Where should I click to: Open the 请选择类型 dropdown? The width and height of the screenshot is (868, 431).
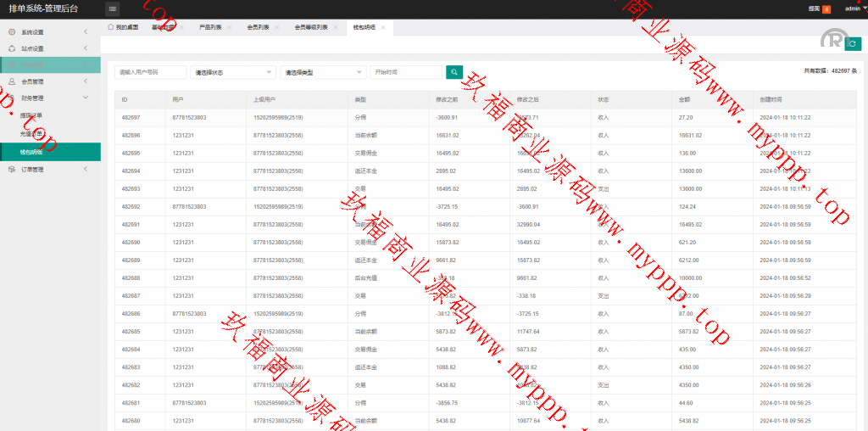coord(323,73)
